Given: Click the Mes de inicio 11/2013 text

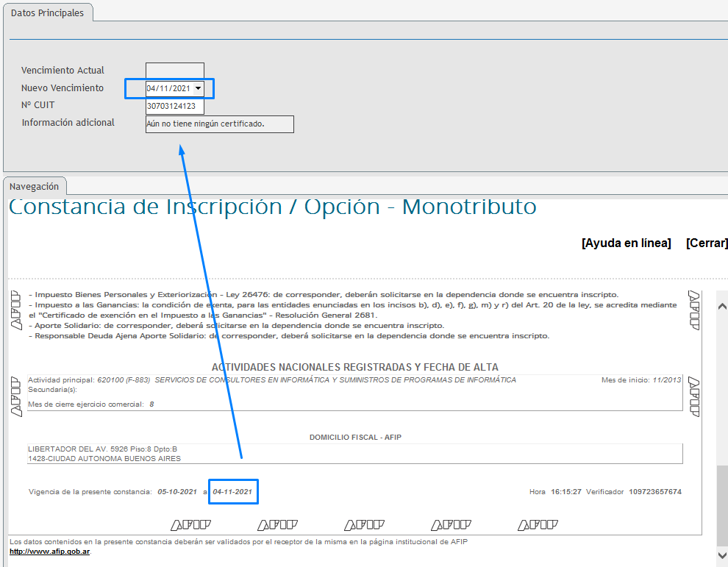Looking at the screenshot, I should (641, 380).
